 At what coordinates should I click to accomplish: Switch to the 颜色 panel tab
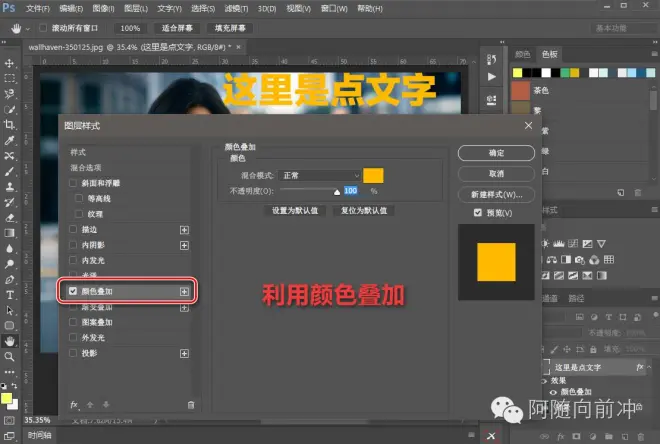click(x=523, y=54)
